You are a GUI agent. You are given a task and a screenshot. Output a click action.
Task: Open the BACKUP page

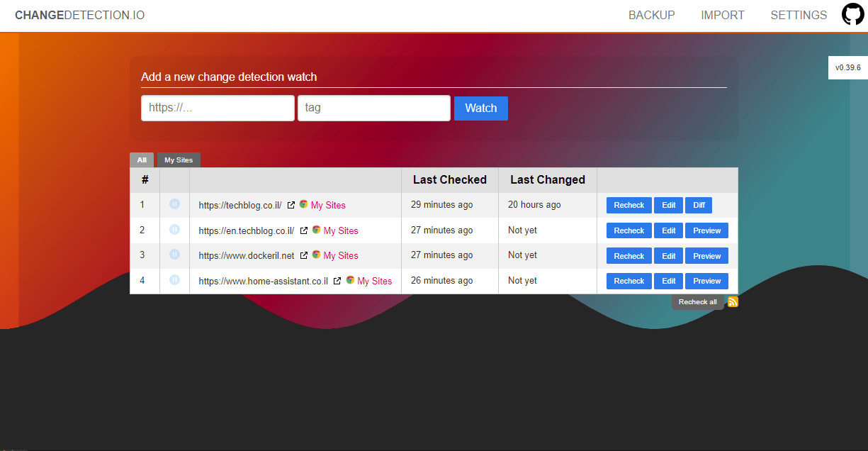(x=651, y=15)
